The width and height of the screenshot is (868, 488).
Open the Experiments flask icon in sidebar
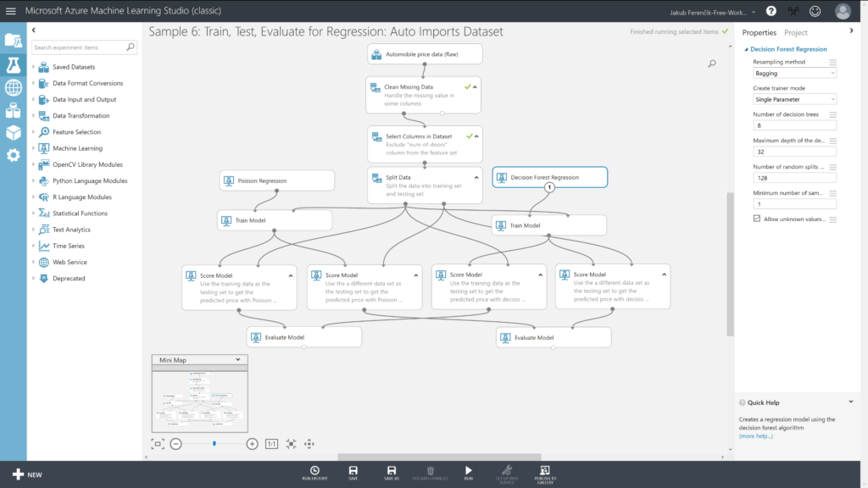click(13, 64)
